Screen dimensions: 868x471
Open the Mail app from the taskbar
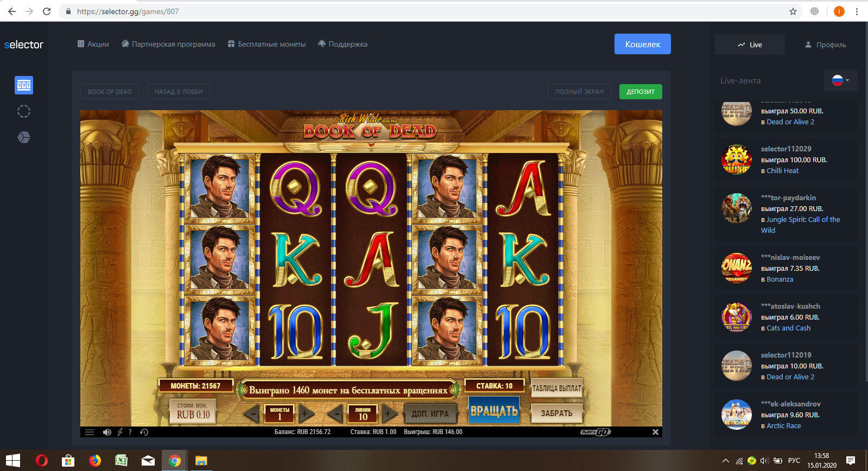pyautogui.click(x=148, y=461)
